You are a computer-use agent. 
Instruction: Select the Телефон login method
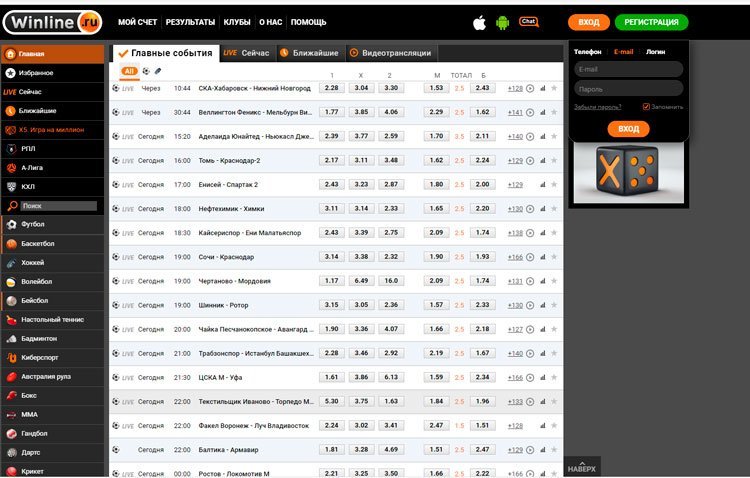pyautogui.click(x=587, y=51)
